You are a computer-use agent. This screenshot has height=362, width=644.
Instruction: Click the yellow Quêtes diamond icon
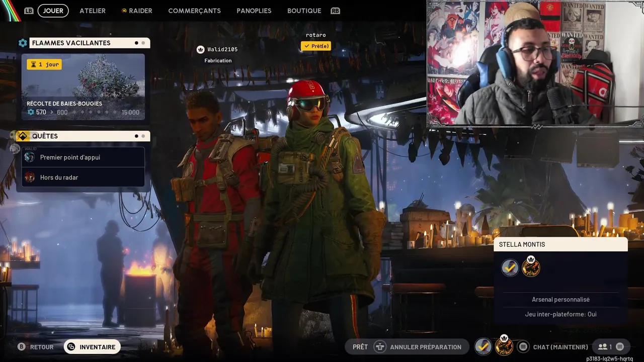[23, 136]
